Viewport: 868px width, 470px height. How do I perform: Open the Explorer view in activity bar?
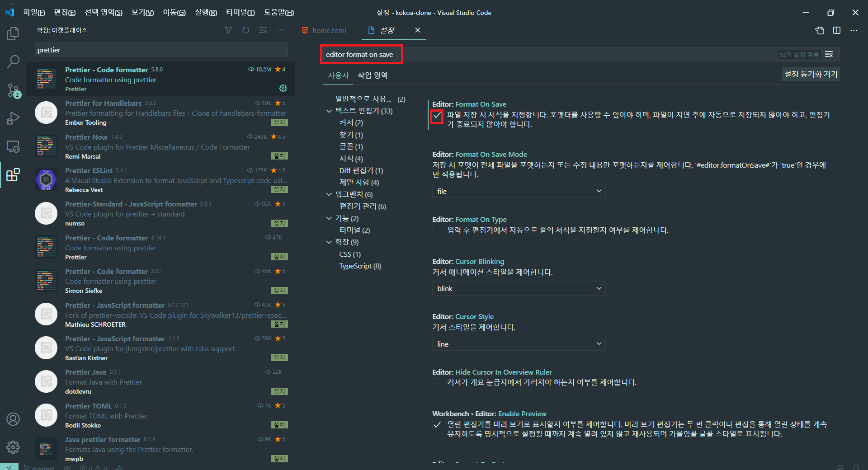(x=13, y=33)
